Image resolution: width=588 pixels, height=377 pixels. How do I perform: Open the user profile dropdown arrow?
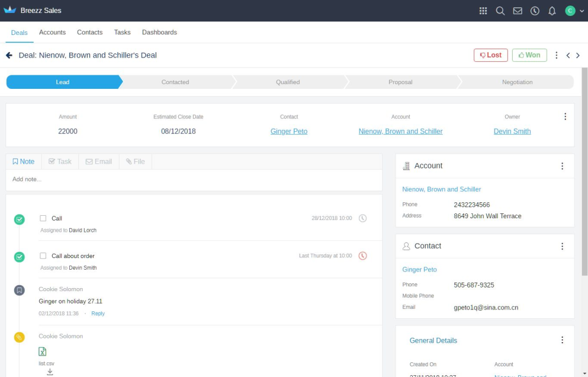click(581, 10)
